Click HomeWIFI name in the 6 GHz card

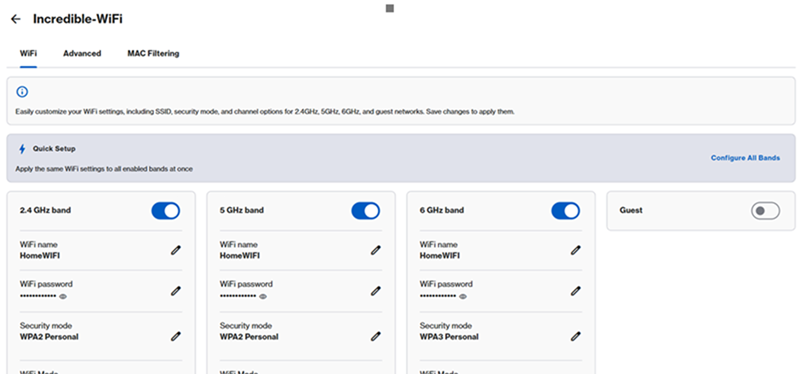440,256
